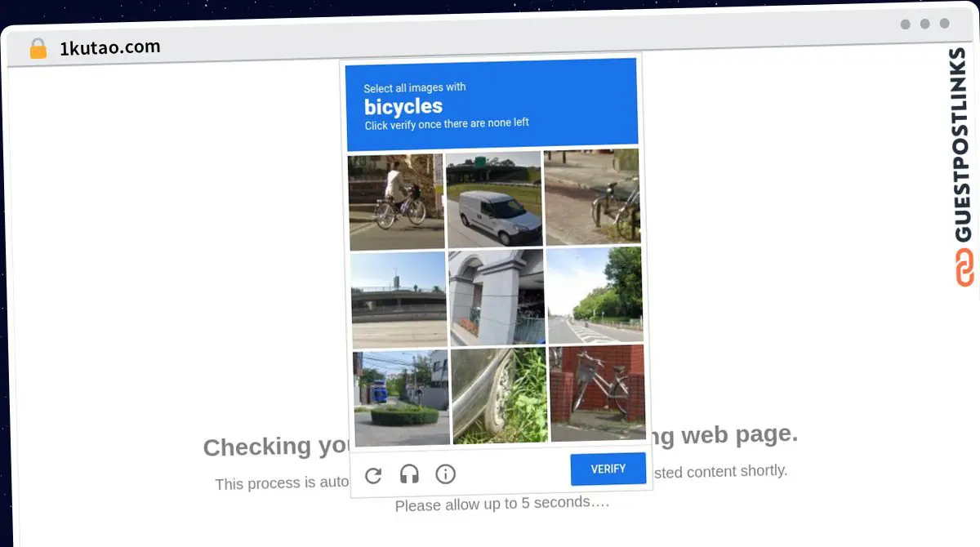Click the white van image tile

pyautogui.click(x=494, y=198)
